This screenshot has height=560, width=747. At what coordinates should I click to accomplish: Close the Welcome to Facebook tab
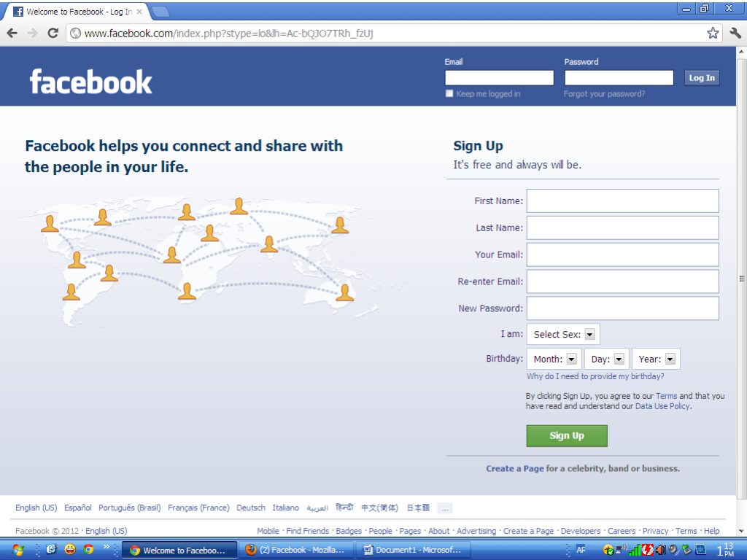point(139,12)
